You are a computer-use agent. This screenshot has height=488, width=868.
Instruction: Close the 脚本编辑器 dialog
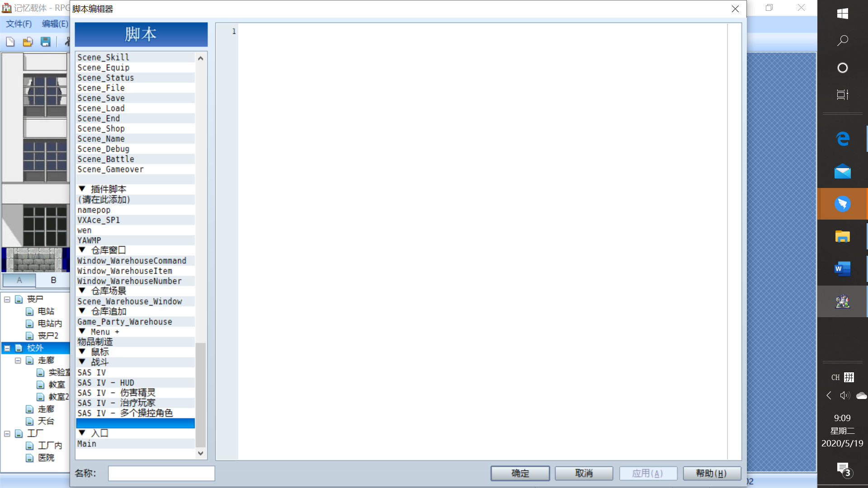coord(735,9)
